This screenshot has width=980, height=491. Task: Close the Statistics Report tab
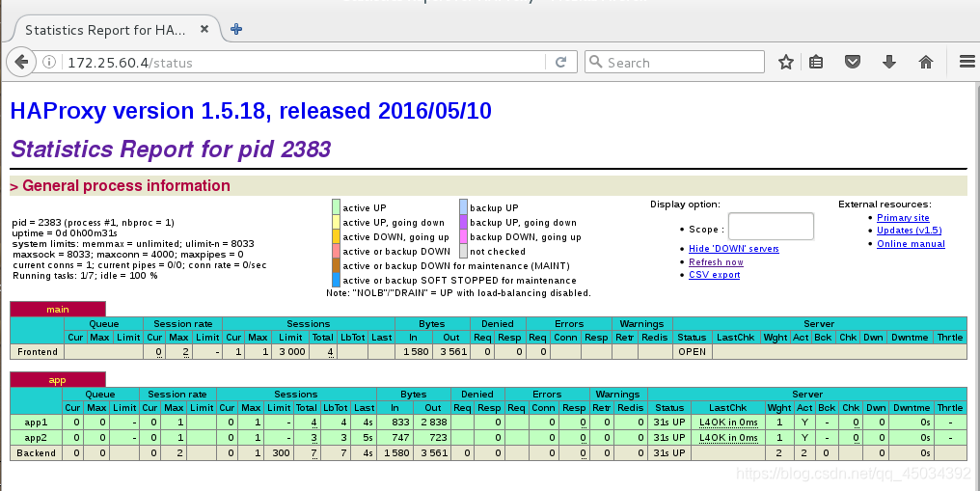click(204, 29)
